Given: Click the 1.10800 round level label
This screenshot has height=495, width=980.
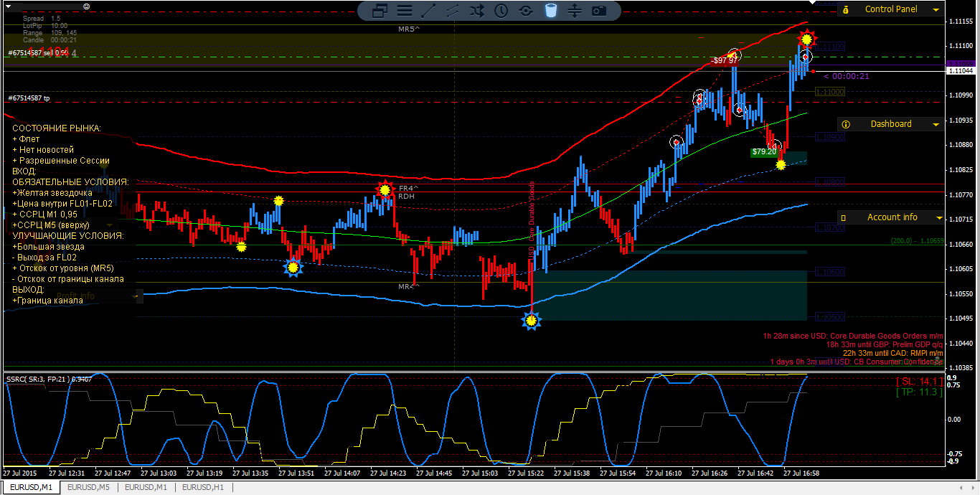Looking at the screenshot, I should pos(830,182).
